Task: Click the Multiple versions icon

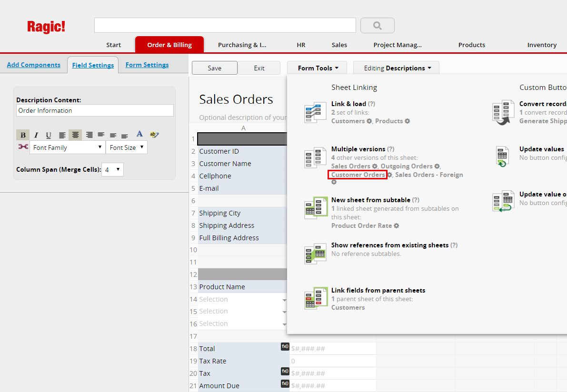Action: click(315, 158)
